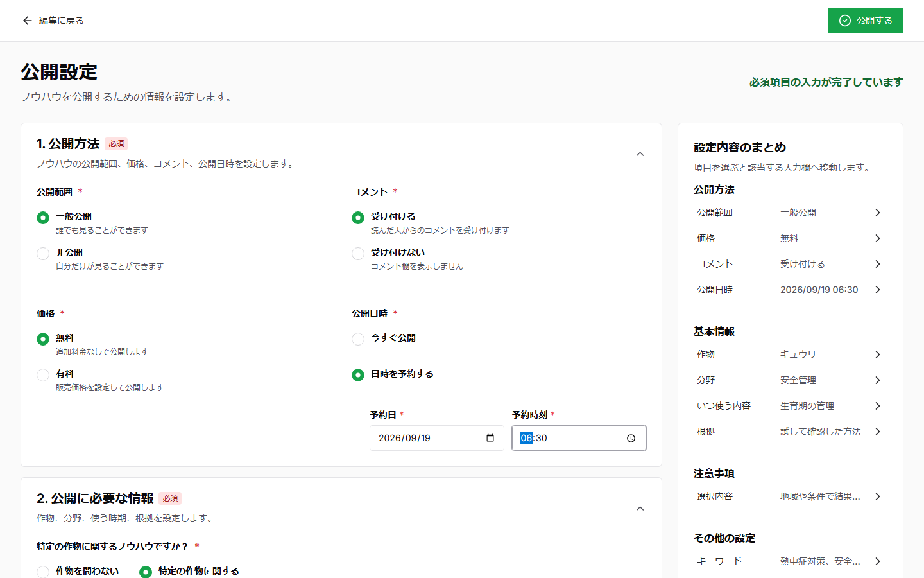Click the 予約時刻 time input field
The image size is (924, 578).
pos(579,438)
